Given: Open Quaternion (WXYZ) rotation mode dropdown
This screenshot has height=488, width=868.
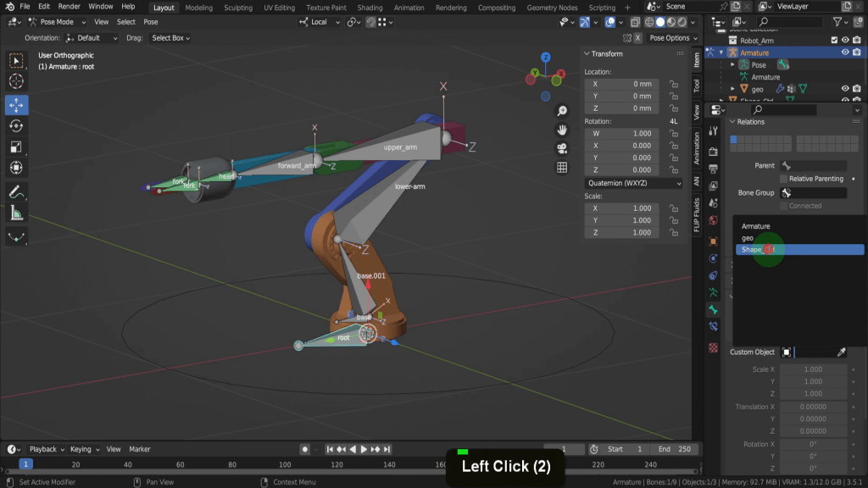Looking at the screenshot, I should 634,183.
